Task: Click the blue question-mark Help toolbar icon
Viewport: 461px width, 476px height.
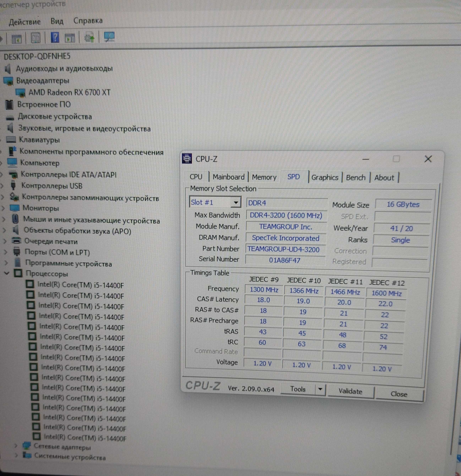Action: [55, 38]
